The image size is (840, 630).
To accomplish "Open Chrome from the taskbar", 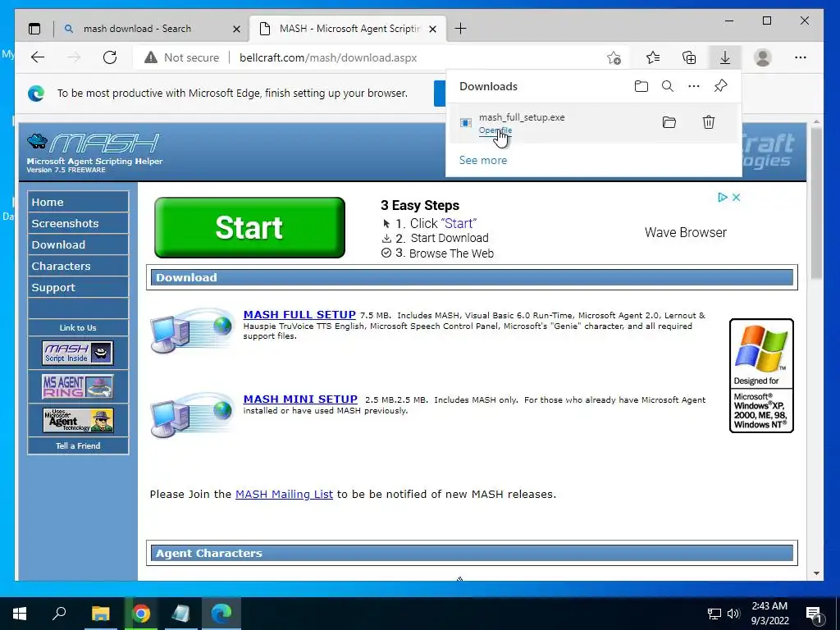I will click(141, 614).
